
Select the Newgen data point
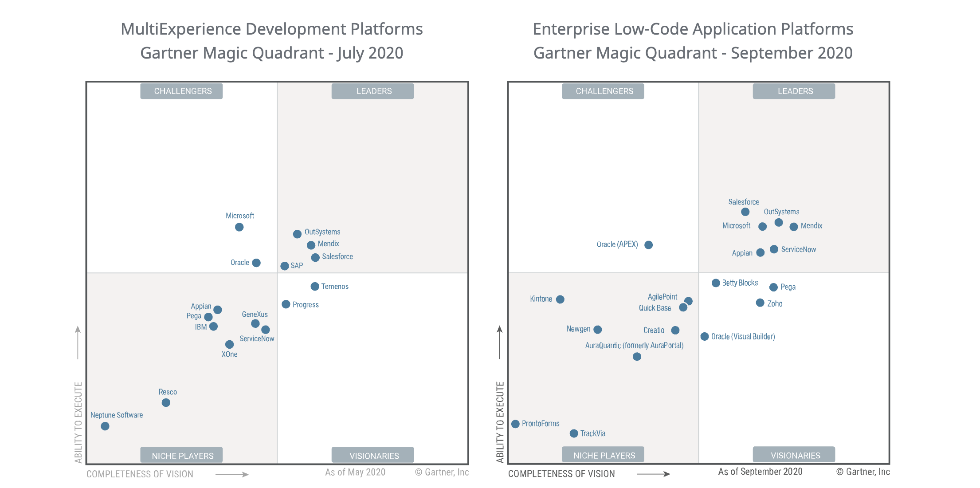tap(598, 330)
